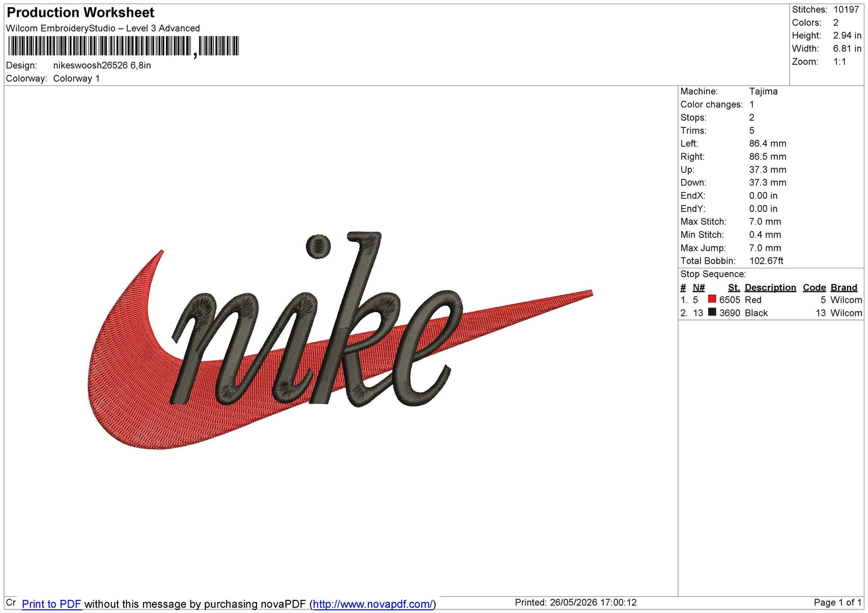Click the Colors value 2
This screenshot has height=613, width=868.
tap(836, 23)
